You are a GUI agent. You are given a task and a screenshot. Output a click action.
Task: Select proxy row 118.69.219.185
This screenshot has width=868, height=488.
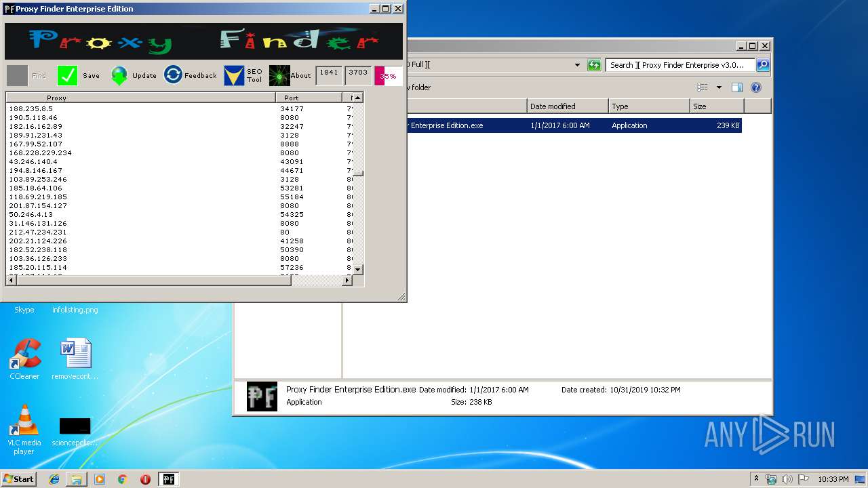point(179,197)
